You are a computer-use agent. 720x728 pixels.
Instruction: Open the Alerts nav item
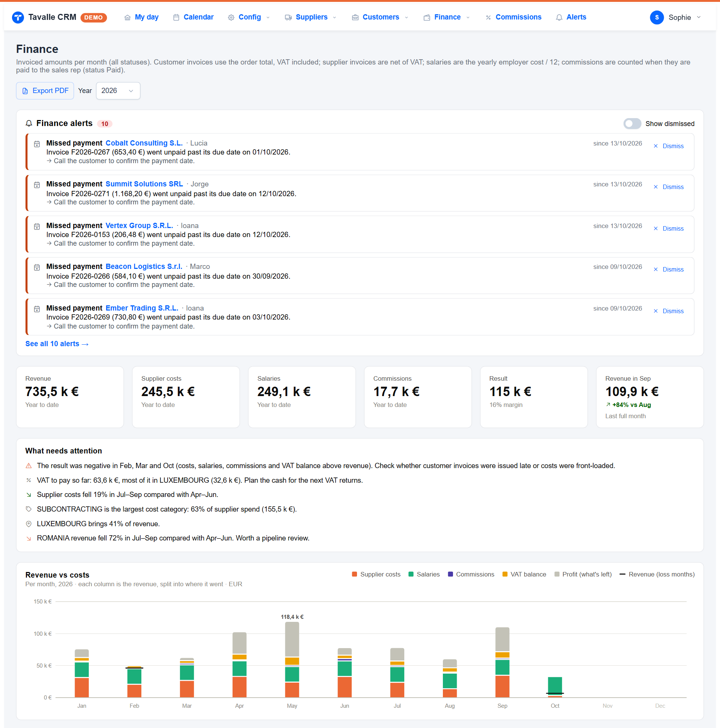tap(571, 17)
